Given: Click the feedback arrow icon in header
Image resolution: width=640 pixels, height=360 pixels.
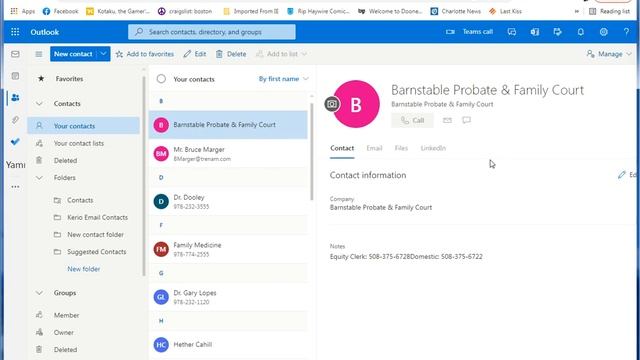Looking at the screenshot, I should click(x=558, y=32).
